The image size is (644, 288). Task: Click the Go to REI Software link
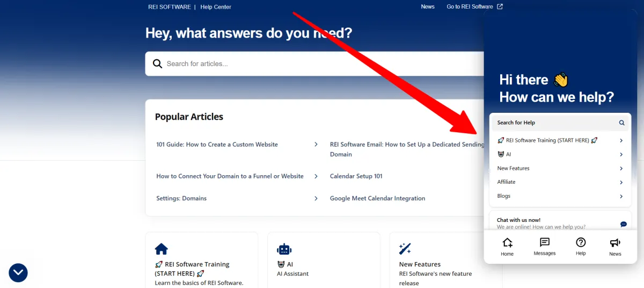pyautogui.click(x=470, y=7)
